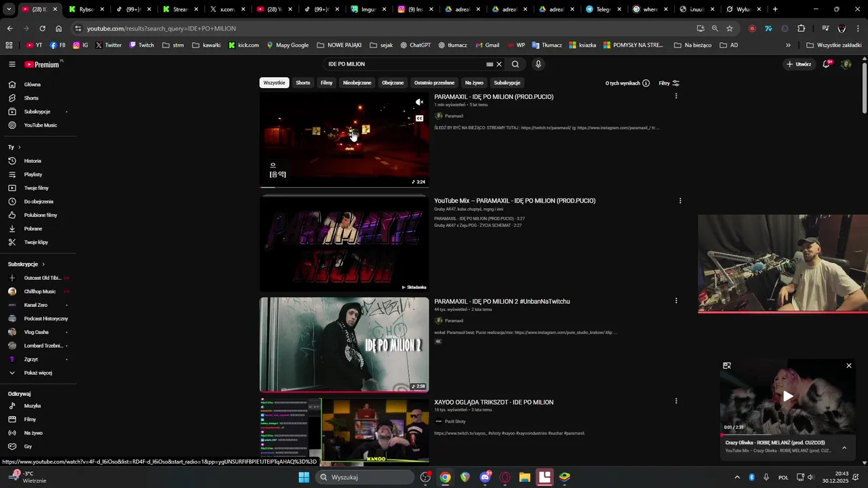Seek in miniplayer progress bar

[x=787, y=434]
